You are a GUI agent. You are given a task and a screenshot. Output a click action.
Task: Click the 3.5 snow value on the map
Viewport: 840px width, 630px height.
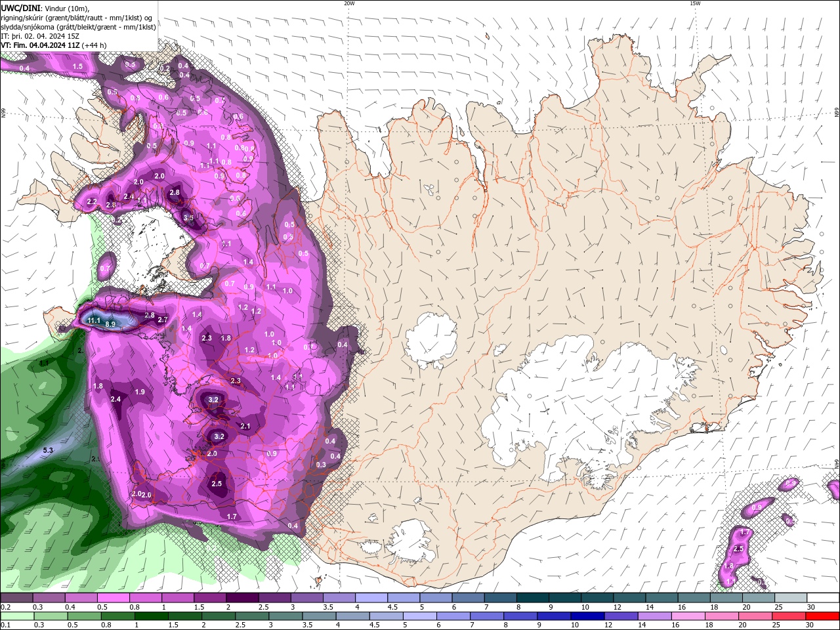click(188, 218)
